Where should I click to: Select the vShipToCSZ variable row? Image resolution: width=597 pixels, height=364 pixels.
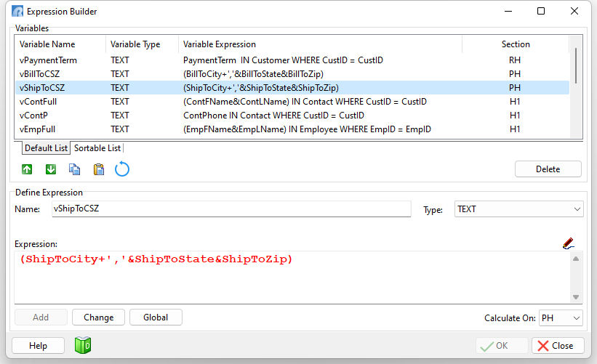292,87
